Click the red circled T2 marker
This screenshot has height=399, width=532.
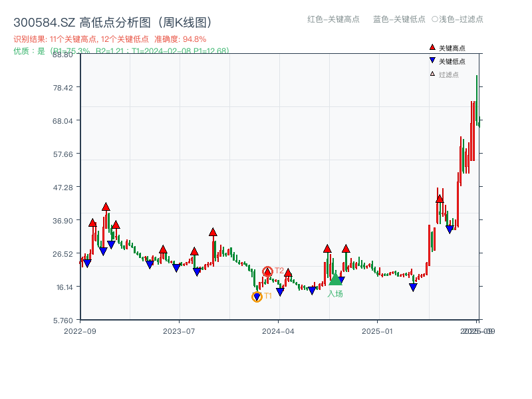pyautogui.click(x=267, y=271)
